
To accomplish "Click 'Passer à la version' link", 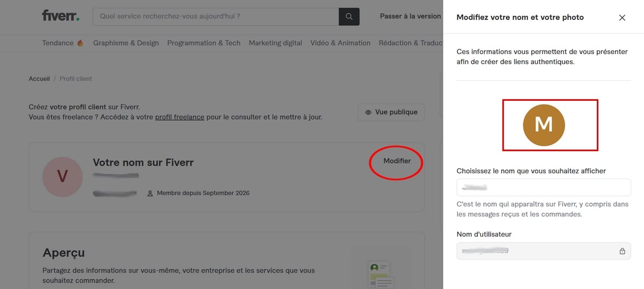I will click(x=411, y=17).
